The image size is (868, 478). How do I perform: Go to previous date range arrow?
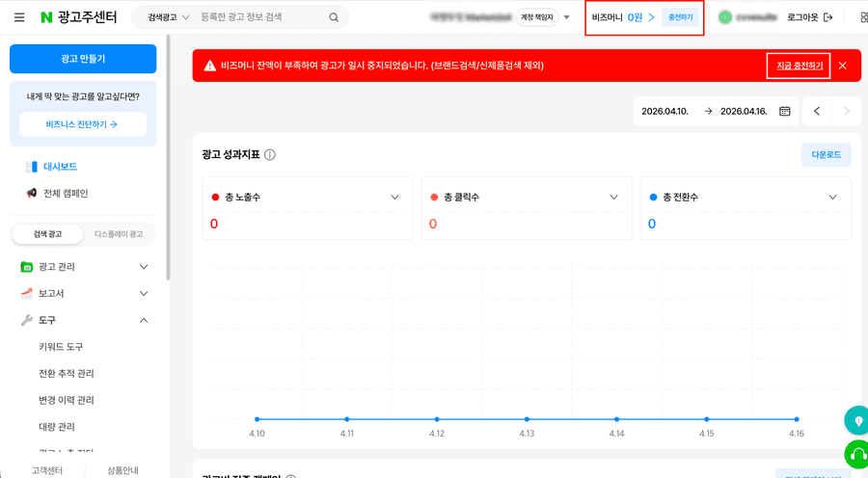(x=817, y=111)
